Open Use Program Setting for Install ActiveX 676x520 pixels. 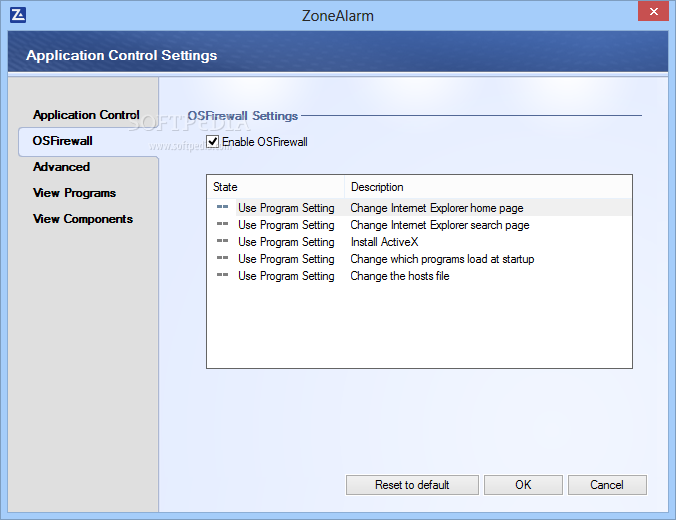(286, 242)
